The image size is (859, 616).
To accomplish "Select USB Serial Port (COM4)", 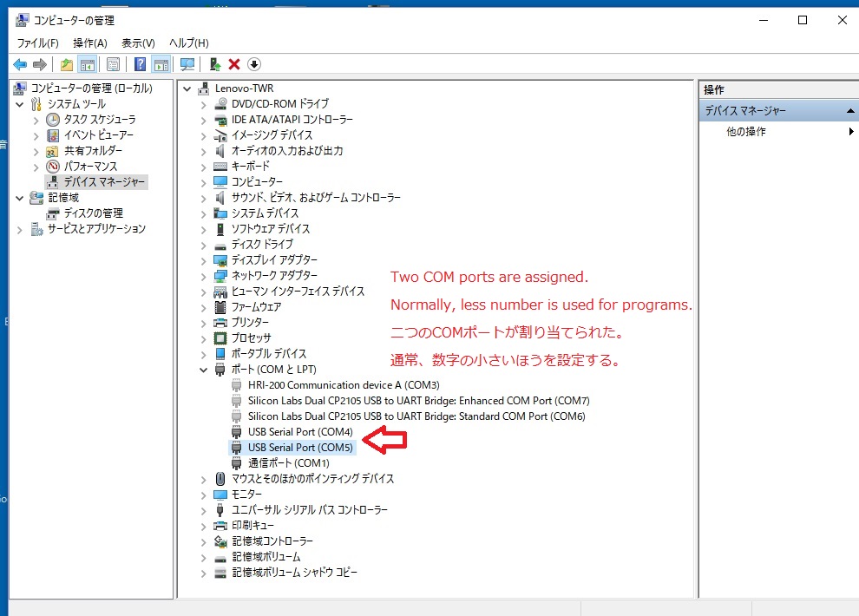I will tap(300, 432).
